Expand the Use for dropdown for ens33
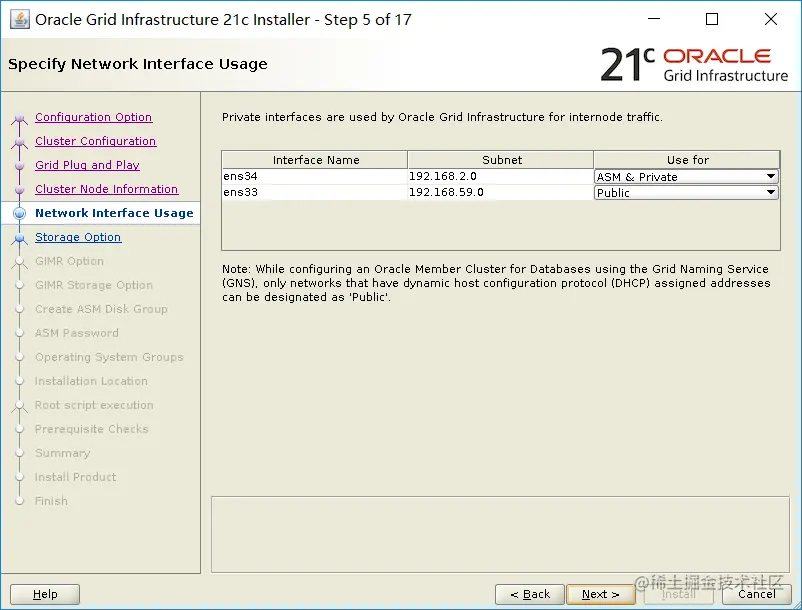The width and height of the screenshot is (802, 610). (771, 193)
